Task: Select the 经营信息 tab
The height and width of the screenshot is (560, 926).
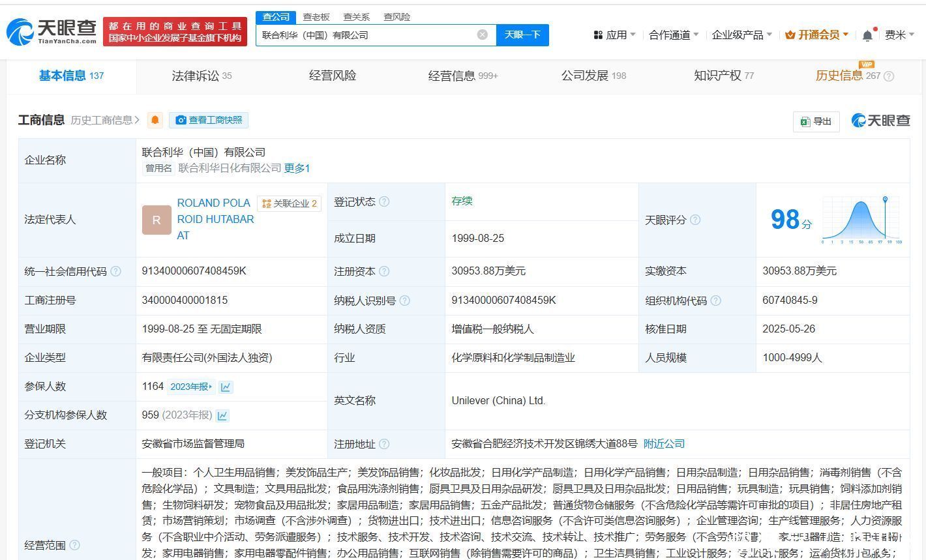Action: (463, 76)
